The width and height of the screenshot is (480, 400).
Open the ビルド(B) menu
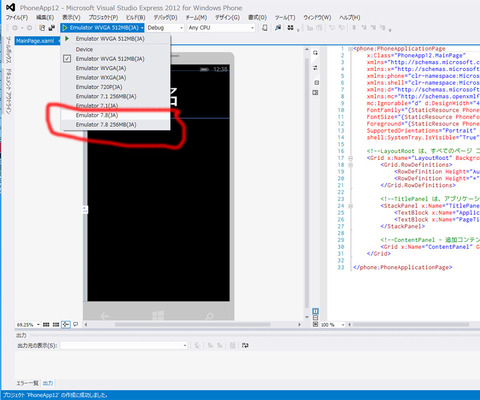pos(135,17)
